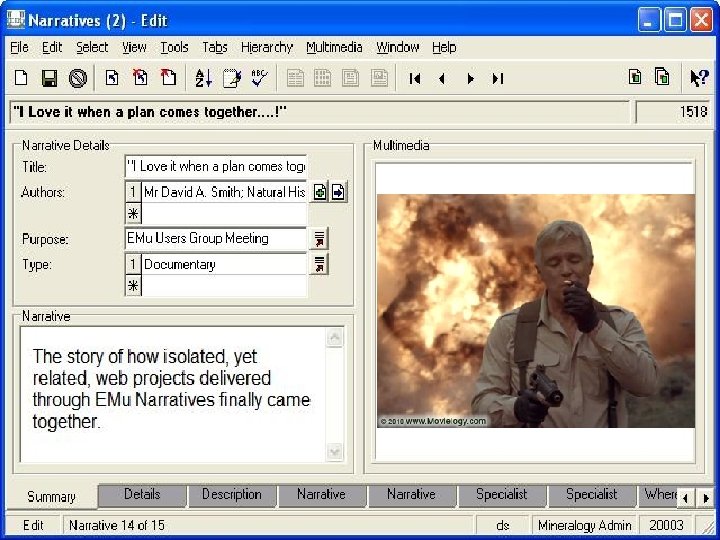The width and height of the screenshot is (720, 540).
Task: Click the second ditto icon with red arrow
Action: click(140, 77)
